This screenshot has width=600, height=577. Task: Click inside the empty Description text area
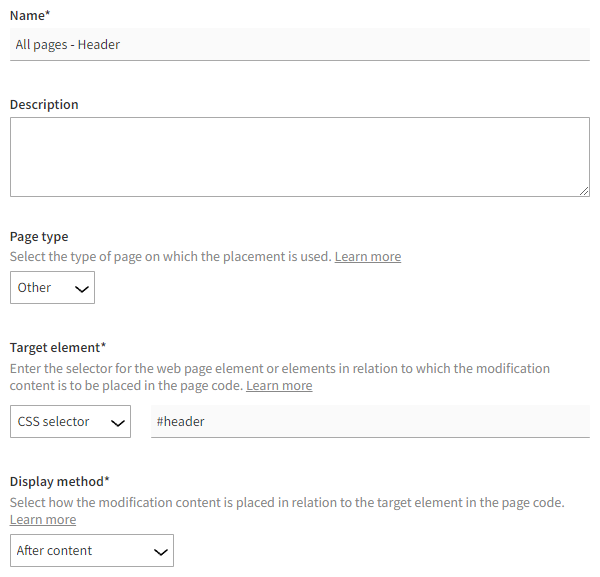(298, 157)
